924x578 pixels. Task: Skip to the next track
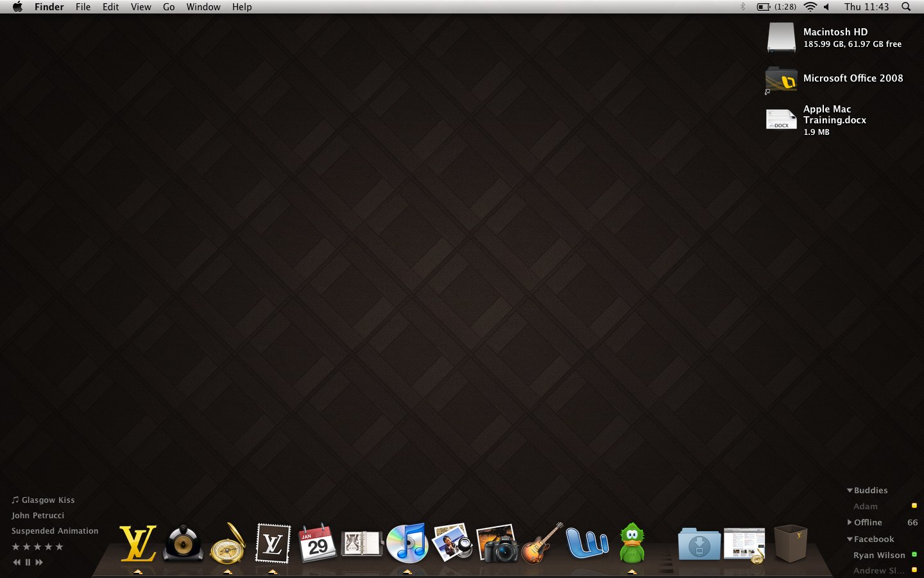coord(39,562)
